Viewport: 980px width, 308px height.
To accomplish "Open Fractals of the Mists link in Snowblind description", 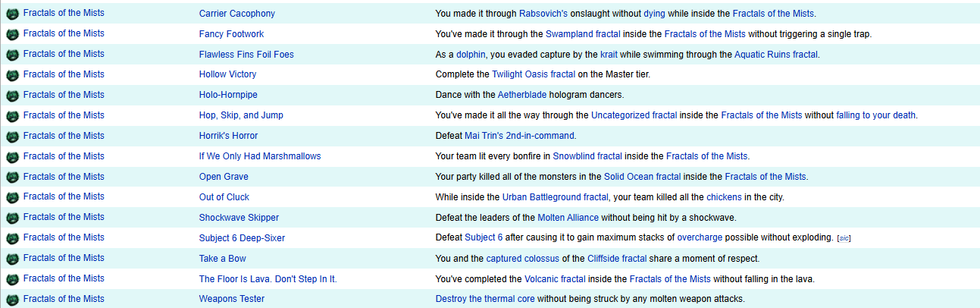I will [x=706, y=156].
